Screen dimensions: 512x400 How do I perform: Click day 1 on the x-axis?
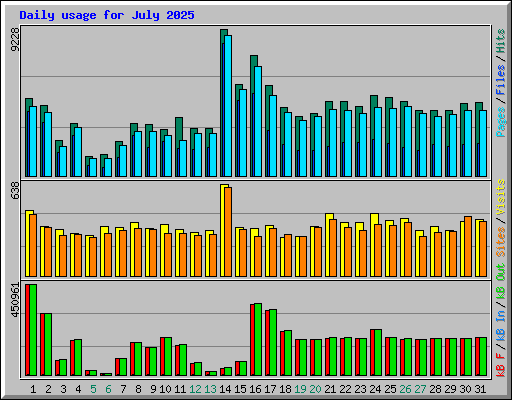click(x=33, y=389)
